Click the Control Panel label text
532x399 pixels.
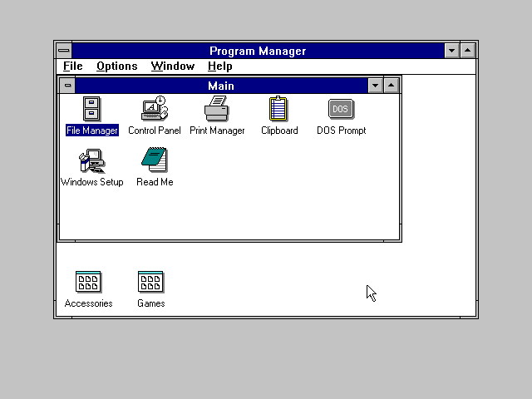[155, 131]
